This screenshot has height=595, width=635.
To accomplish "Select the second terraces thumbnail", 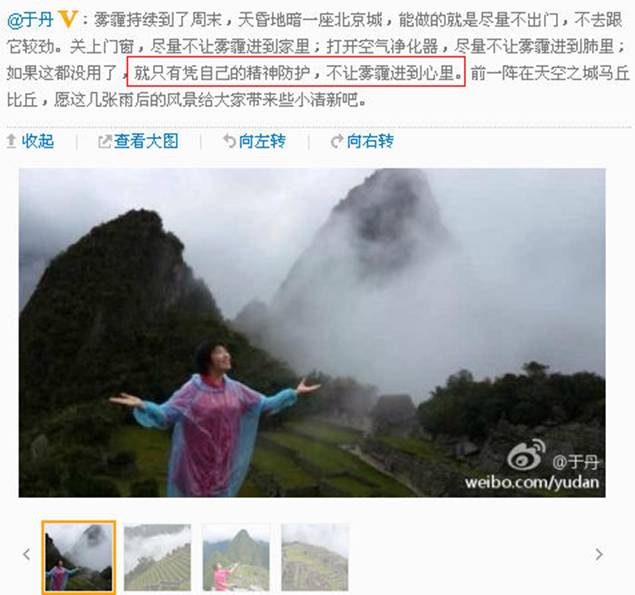I will click(157, 557).
